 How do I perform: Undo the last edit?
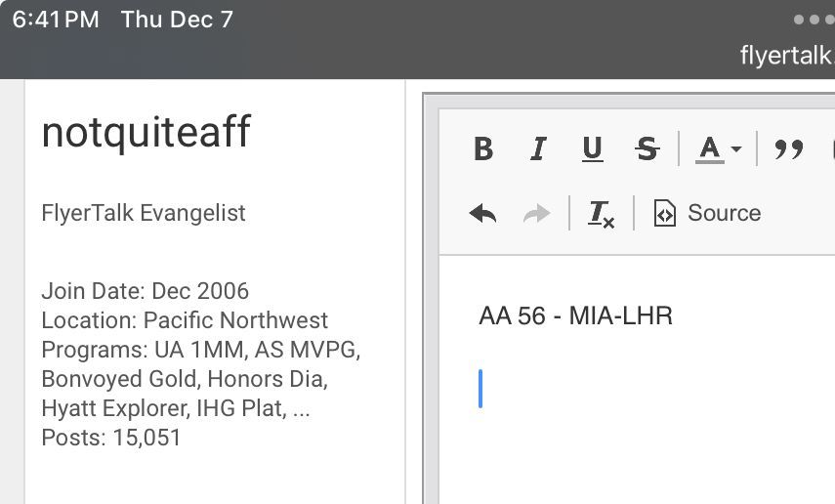[x=482, y=214]
